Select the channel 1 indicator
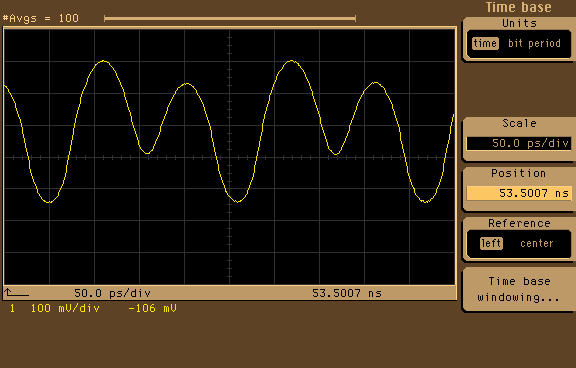The image size is (576, 368). (x=12, y=308)
